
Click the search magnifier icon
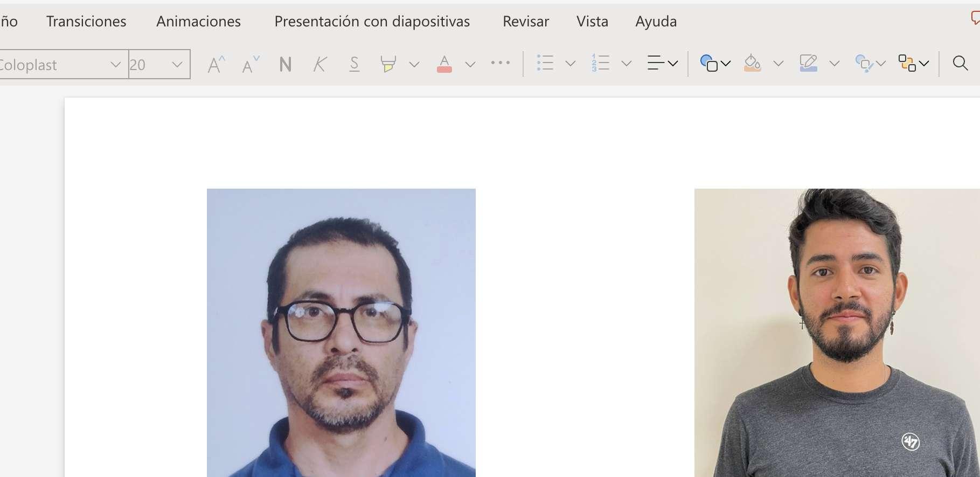coord(960,63)
